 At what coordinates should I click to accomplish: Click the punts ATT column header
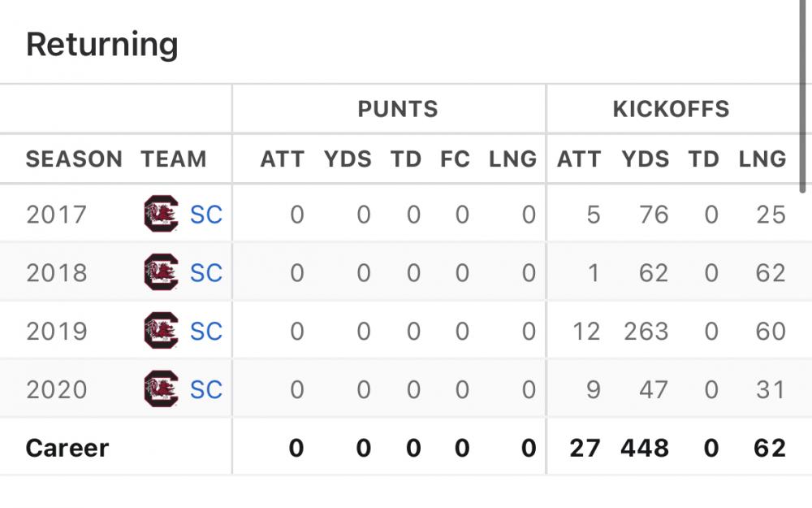(282, 159)
